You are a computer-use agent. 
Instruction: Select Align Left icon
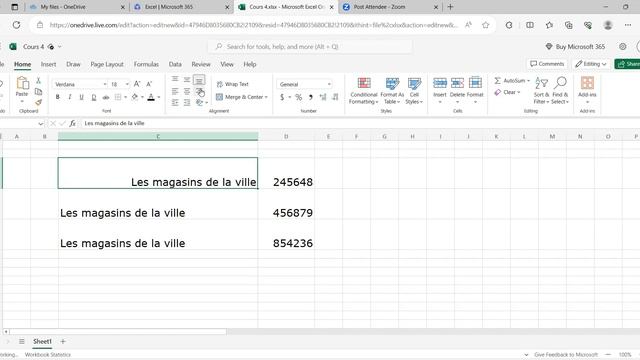175,91
